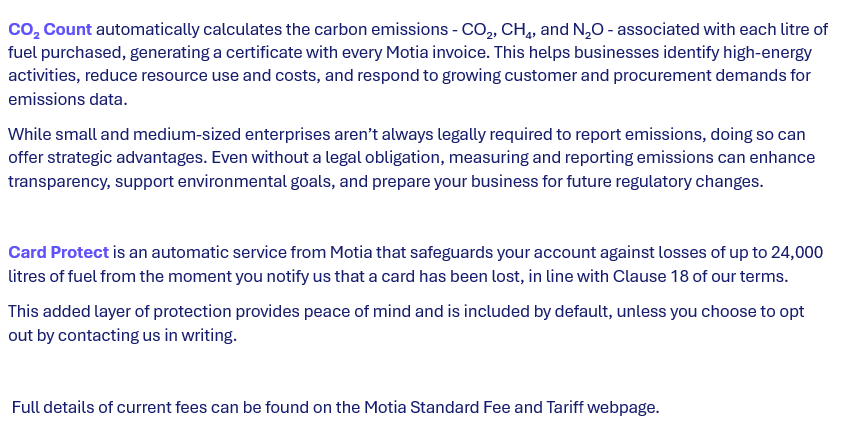Click the purple CO₂ Count heading

coord(50,30)
